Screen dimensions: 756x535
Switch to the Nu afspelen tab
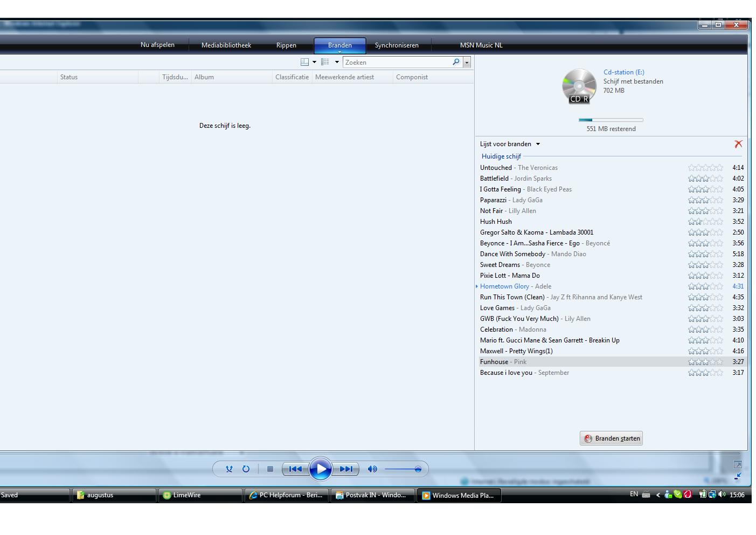pyautogui.click(x=157, y=45)
